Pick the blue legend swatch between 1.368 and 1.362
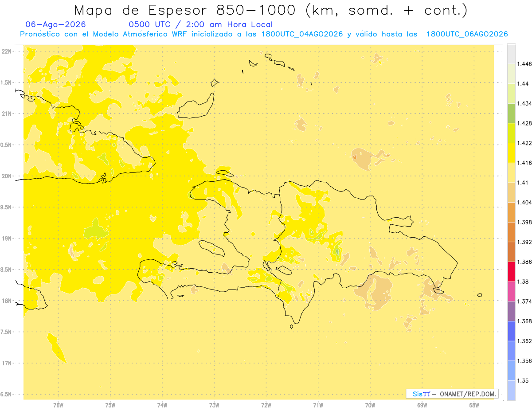Viewport: 532px width, 411px height. click(511, 331)
